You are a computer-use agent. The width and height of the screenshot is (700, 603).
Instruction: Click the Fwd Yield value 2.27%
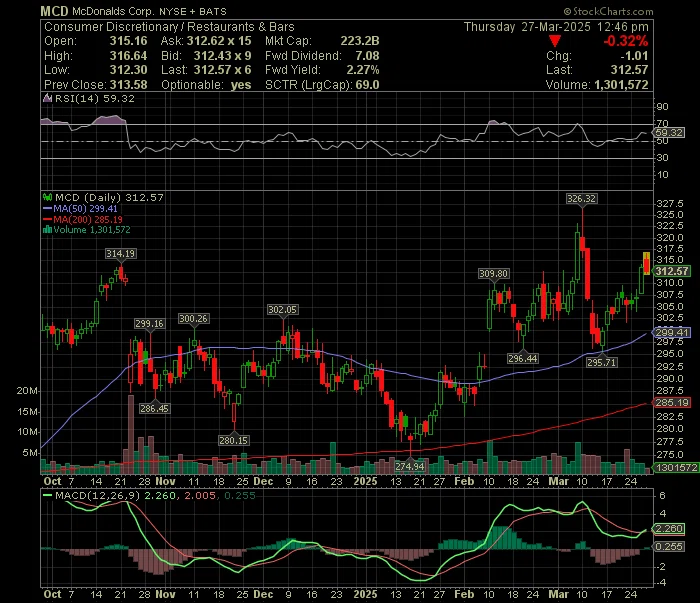(363, 70)
